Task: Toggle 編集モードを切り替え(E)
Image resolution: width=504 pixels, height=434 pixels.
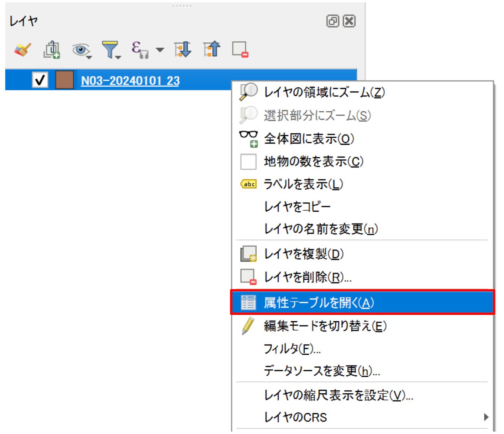Action: 362,326
